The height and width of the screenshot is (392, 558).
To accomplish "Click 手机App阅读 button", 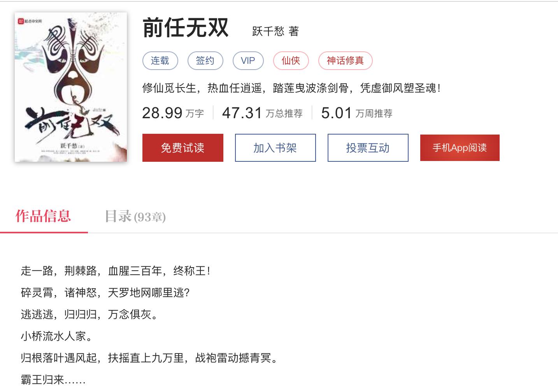I will (x=460, y=148).
